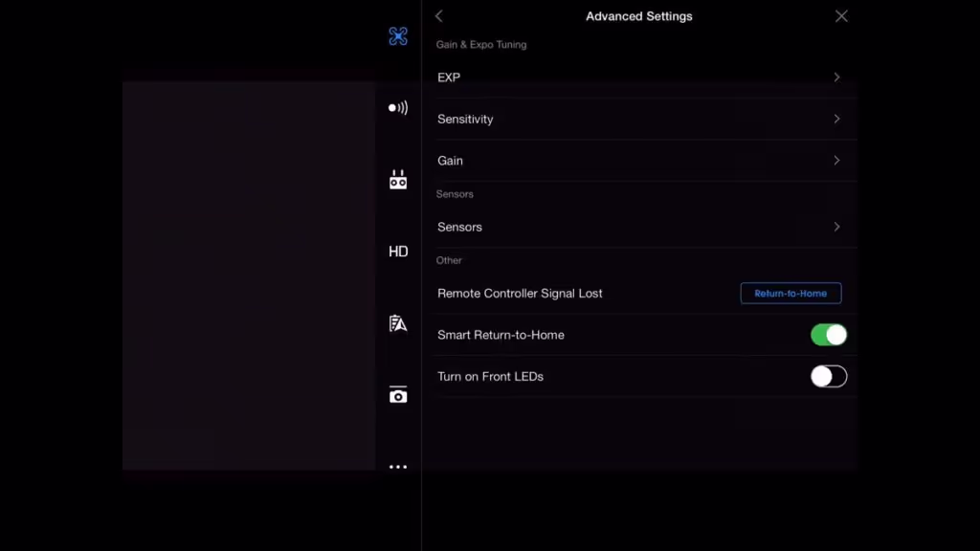This screenshot has width=980, height=551.
Task: Expand the Sensors chevron
Action: coord(836,227)
